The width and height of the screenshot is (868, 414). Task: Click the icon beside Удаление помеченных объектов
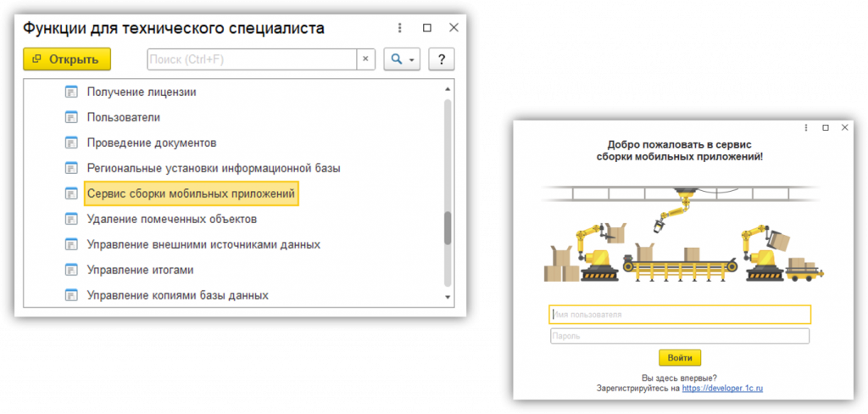click(70, 219)
